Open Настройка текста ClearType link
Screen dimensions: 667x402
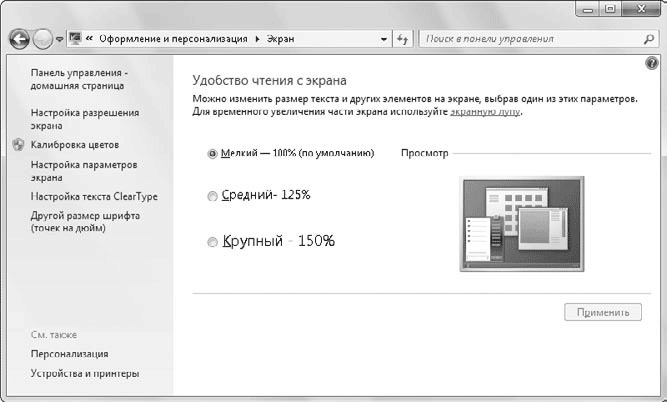coord(94,197)
